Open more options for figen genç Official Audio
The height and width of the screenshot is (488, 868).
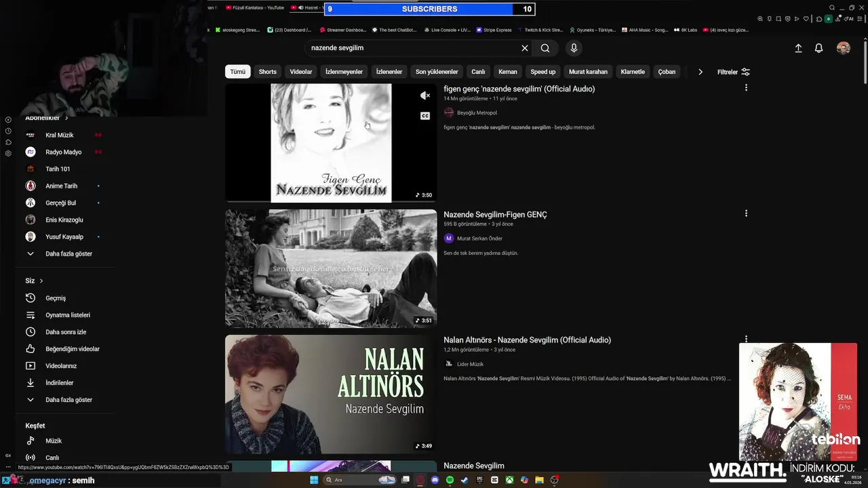(x=746, y=87)
